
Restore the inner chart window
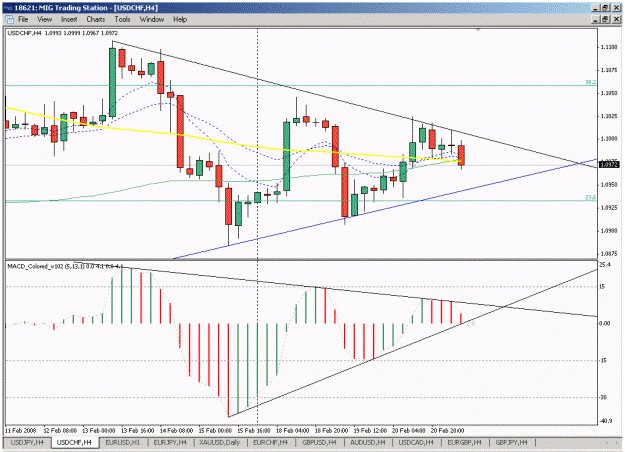[x=605, y=19]
